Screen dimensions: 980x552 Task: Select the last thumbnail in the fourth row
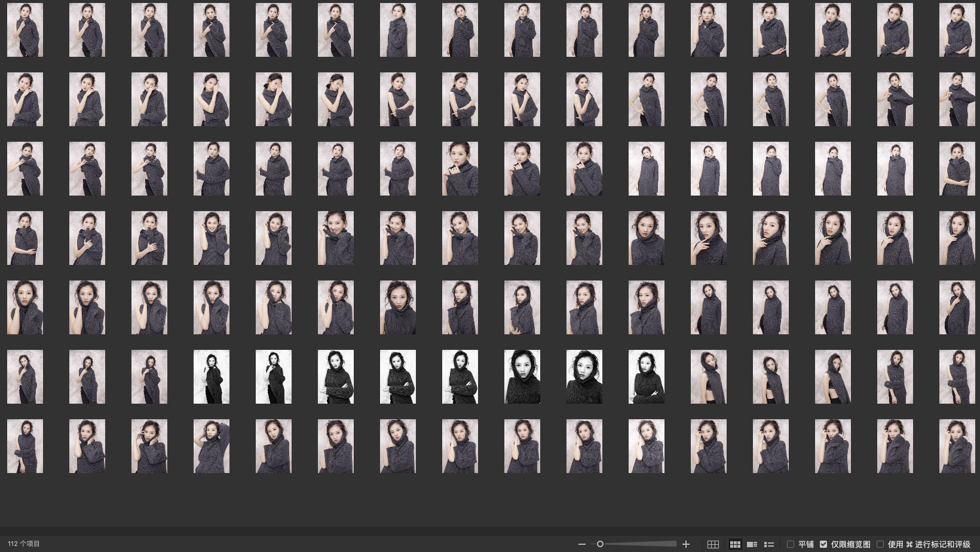click(x=957, y=238)
